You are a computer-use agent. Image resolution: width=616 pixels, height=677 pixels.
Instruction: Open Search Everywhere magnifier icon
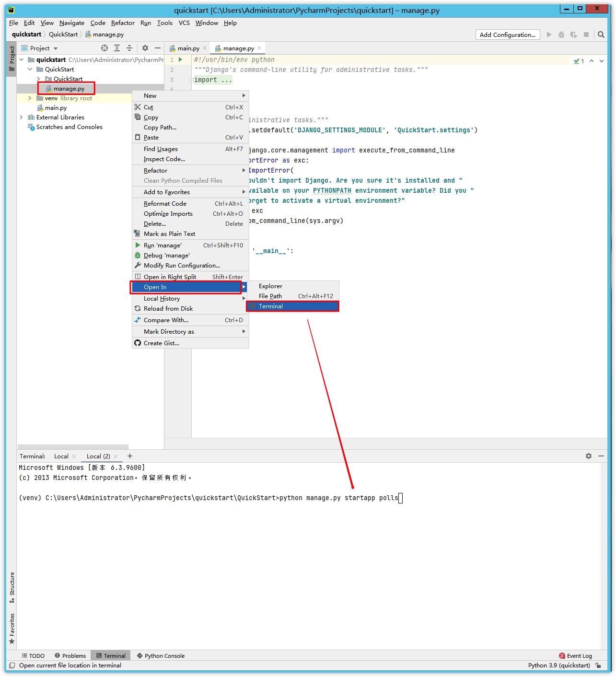(601, 35)
